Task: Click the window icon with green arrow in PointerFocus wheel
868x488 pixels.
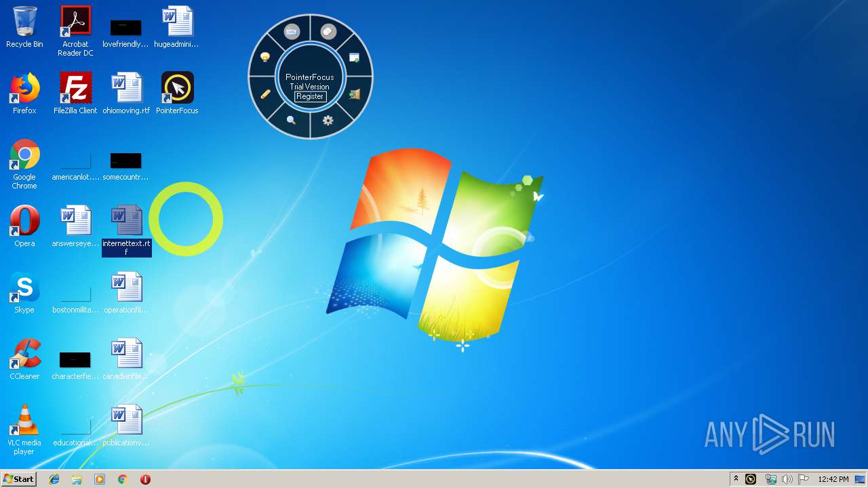Action: click(x=354, y=58)
